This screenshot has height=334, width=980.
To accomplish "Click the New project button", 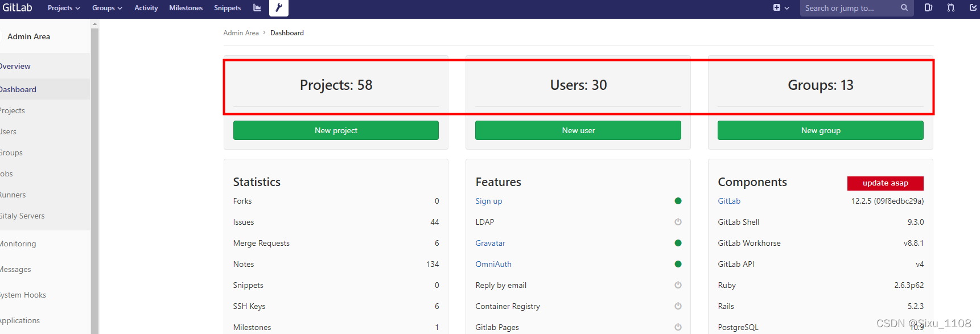I will tap(336, 130).
